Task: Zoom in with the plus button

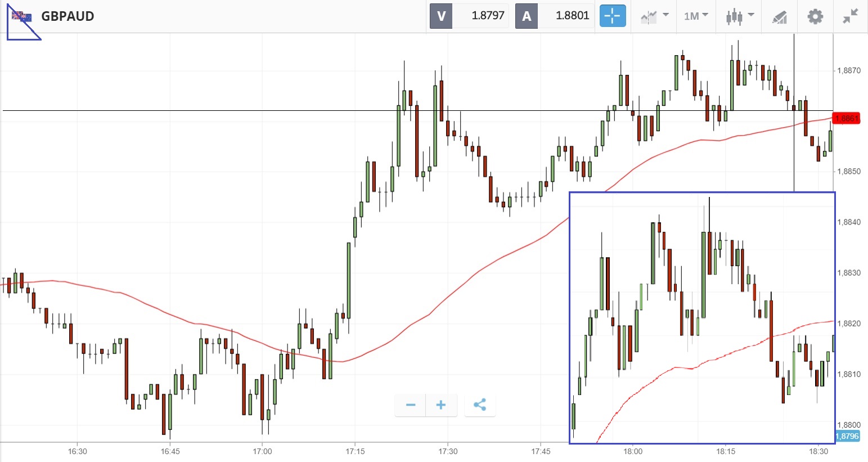Action: point(441,405)
